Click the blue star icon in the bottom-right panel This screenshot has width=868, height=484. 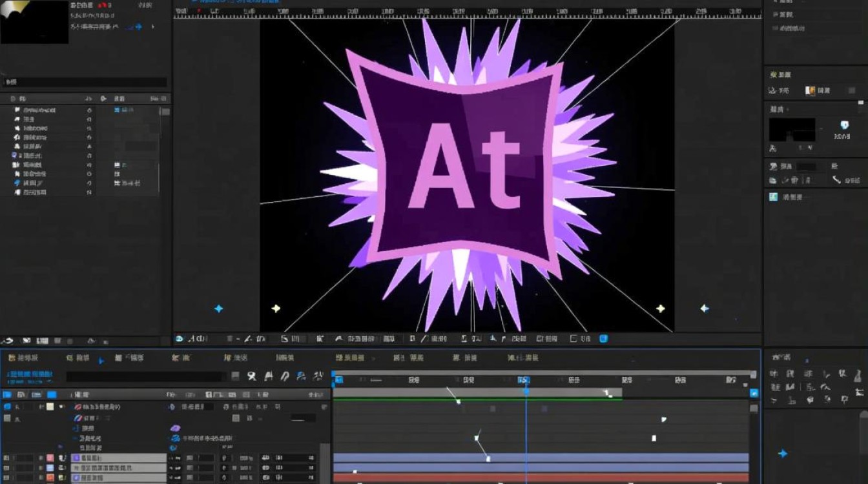click(782, 454)
